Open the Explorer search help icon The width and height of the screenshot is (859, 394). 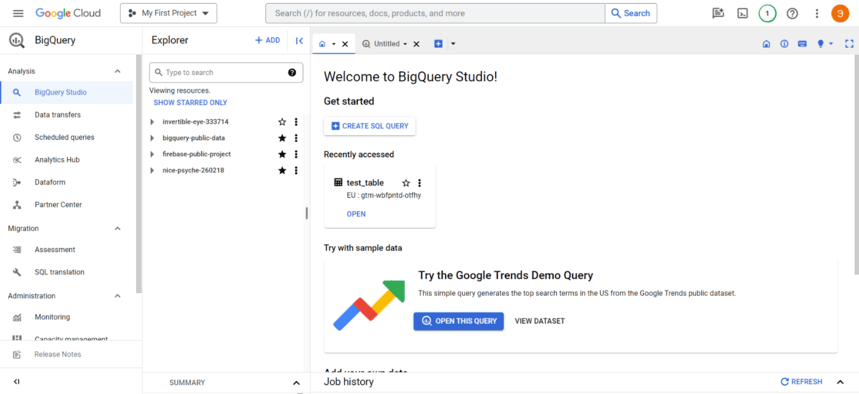292,72
